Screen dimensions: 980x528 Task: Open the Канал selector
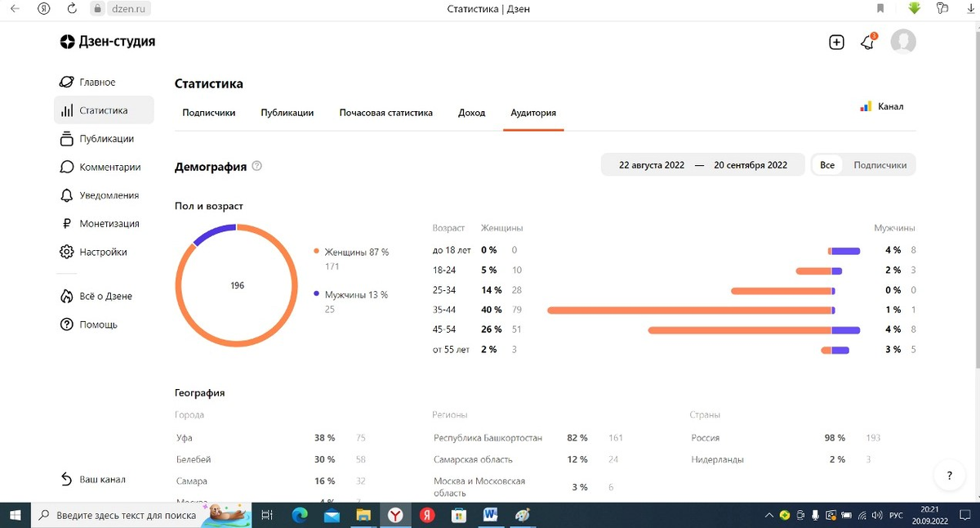(882, 106)
